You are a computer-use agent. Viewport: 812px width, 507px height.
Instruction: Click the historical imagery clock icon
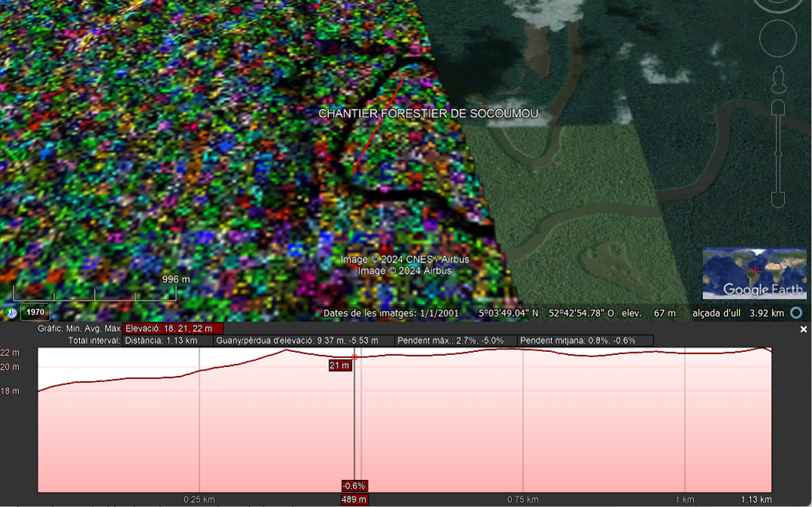pyautogui.click(x=11, y=313)
